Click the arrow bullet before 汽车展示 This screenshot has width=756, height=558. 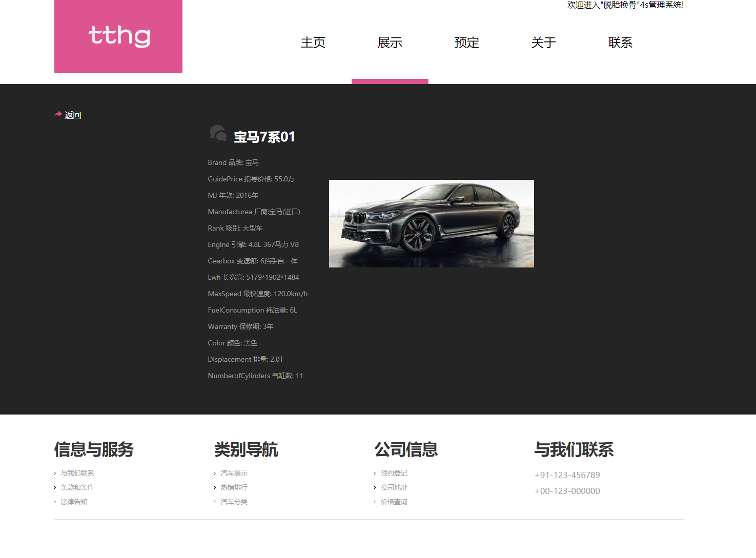216,473
